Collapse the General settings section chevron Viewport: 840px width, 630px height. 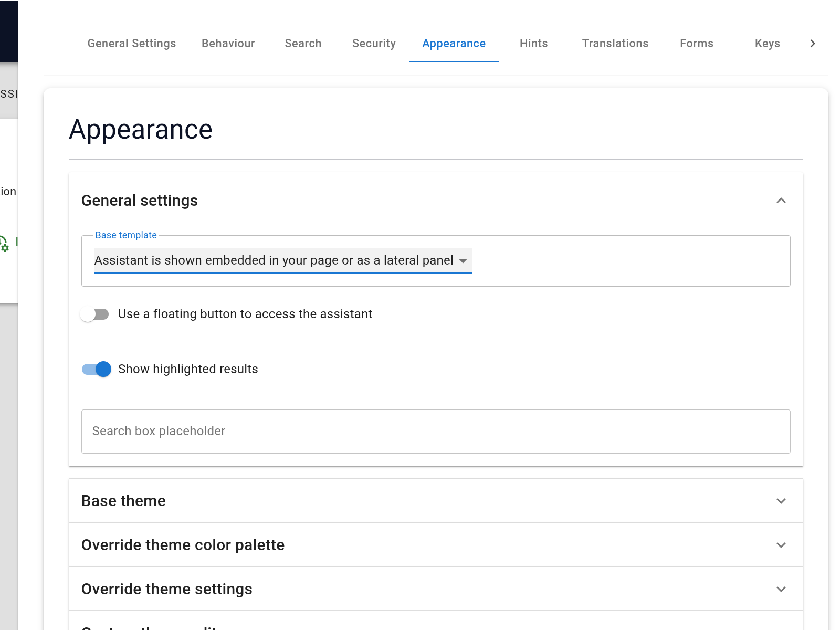pos(781,201)
